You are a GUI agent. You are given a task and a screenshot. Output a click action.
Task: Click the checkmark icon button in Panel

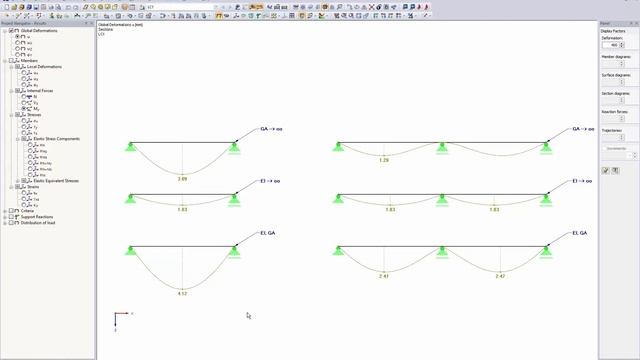pyautogui.click(x=606, y=170)
